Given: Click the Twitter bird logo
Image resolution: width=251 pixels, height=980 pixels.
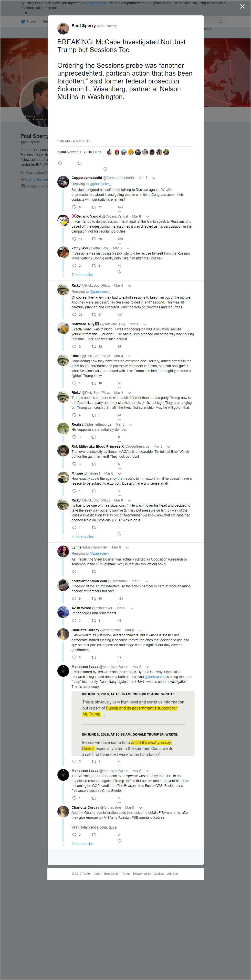Looking at the screenshot, I should pos(23,21).
